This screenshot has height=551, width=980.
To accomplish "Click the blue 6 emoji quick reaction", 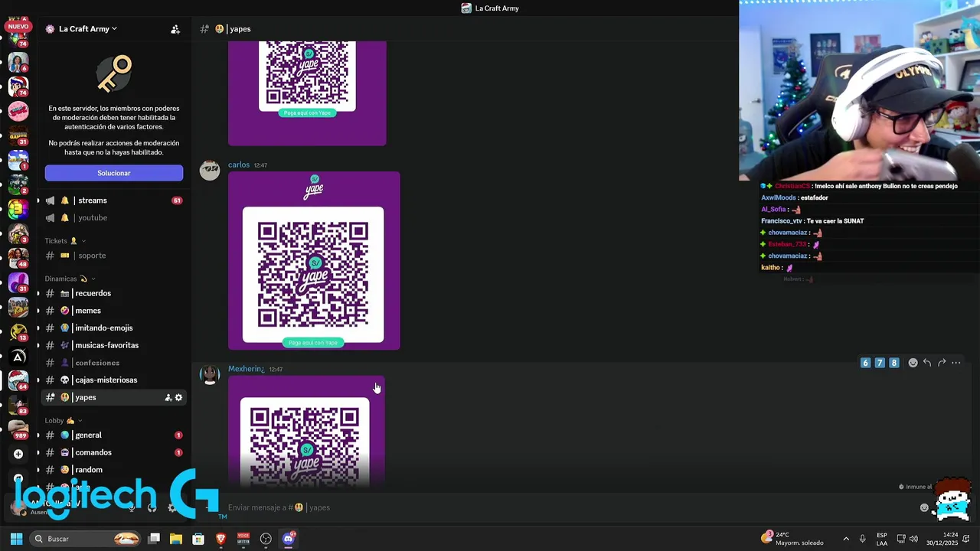I will pyautogui.click(x=865, y=363).
